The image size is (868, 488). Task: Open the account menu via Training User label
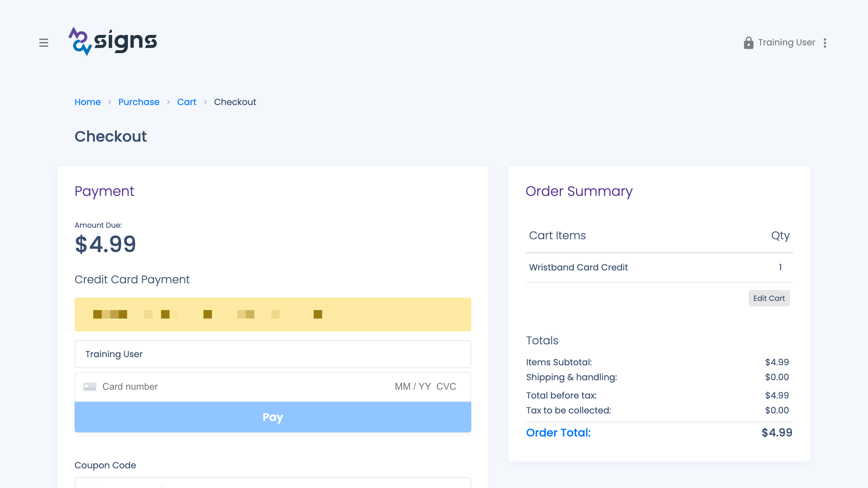pos(786,42)
